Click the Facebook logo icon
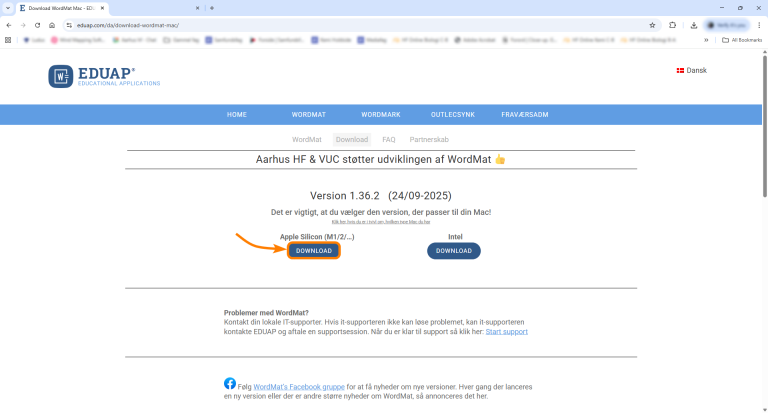 tap(230, 383)
